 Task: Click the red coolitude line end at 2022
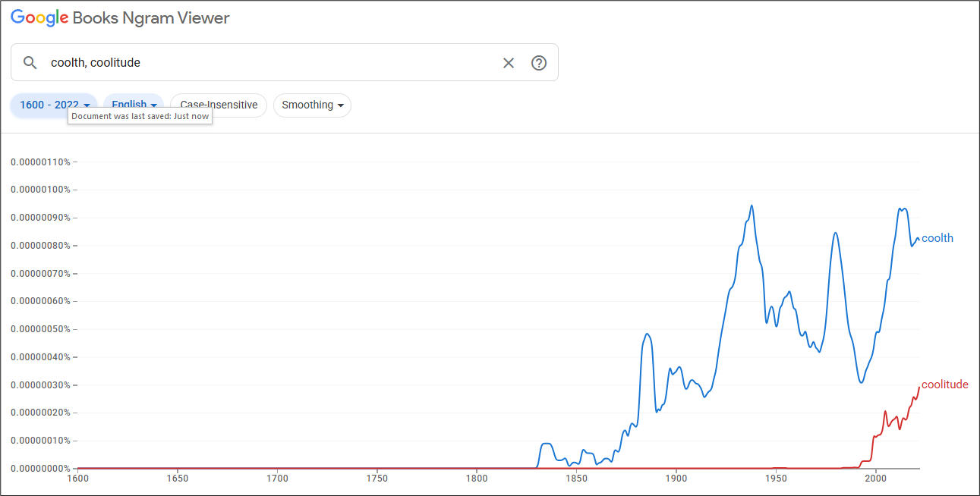click(919, 388)
